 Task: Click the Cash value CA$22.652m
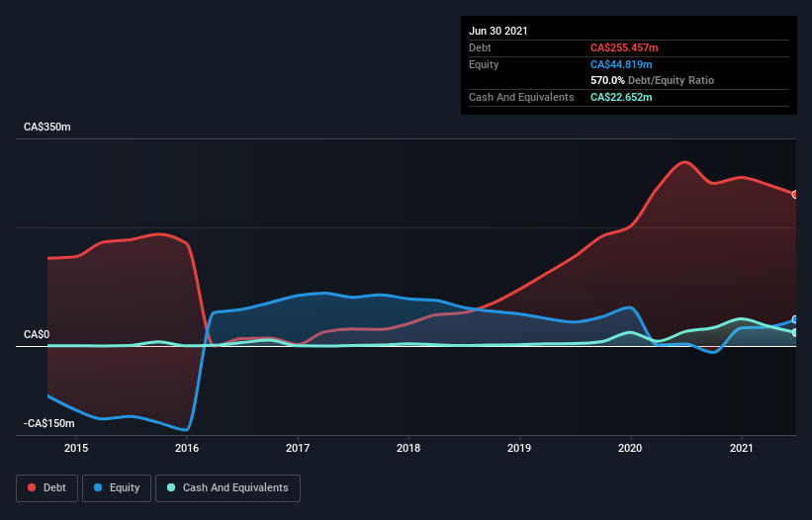click(621, 97)
